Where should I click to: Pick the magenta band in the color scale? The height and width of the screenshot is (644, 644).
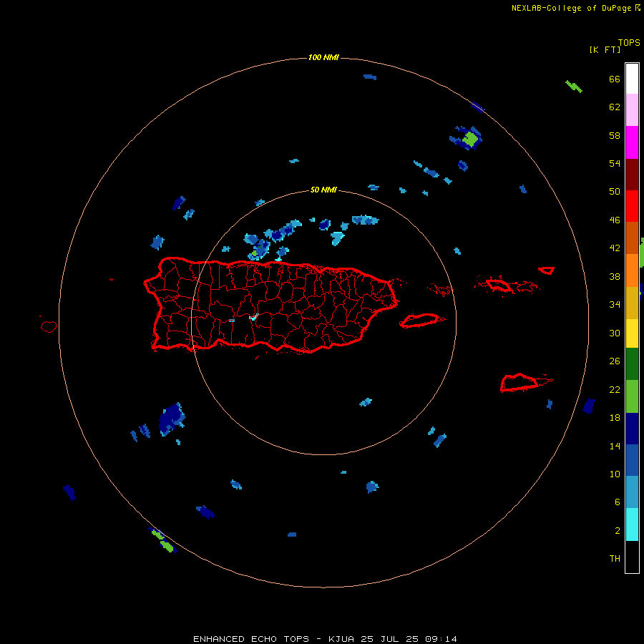pyautogui.click(x=632, y=142)
